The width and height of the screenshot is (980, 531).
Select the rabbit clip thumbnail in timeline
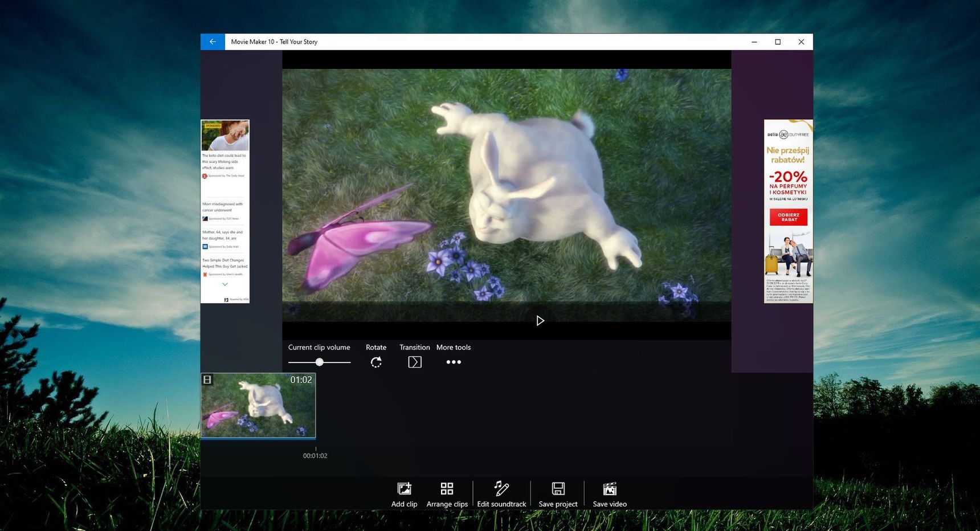[x=258, y=406]
